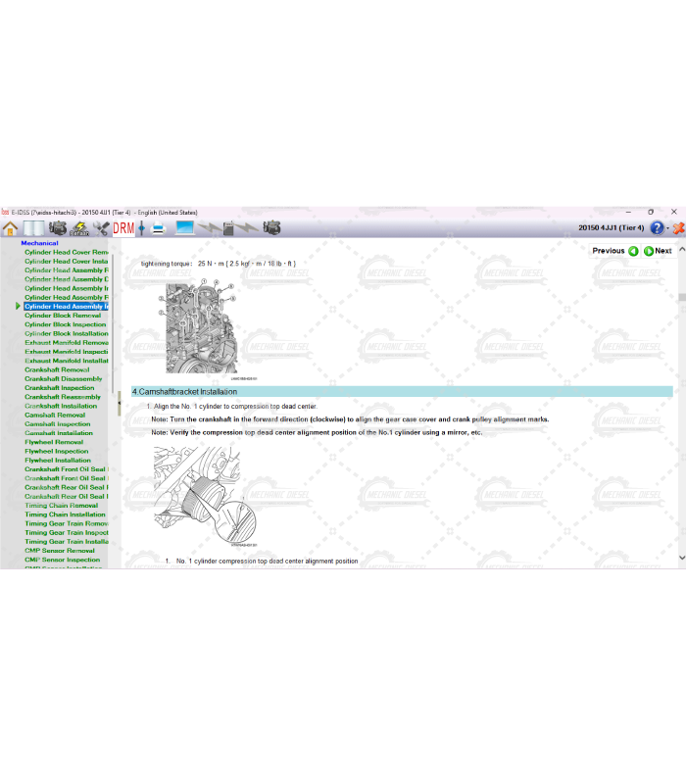686x784 pixels.
Task: Print the page using printer icon
Action: point(159,228)
